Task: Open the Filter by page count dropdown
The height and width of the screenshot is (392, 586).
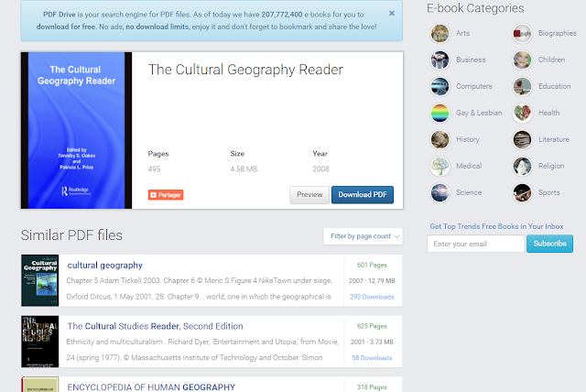Action: (363, 236)
